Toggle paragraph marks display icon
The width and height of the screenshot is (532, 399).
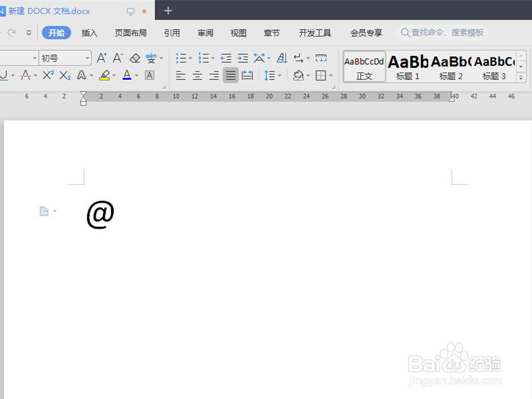point(299,58)
